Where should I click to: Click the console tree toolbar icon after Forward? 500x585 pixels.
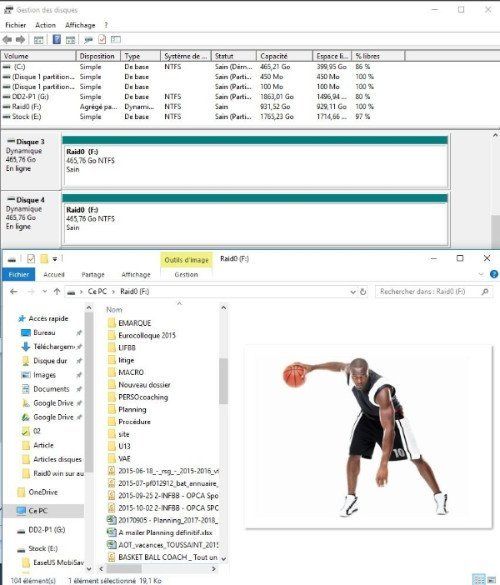click(38, 40)
